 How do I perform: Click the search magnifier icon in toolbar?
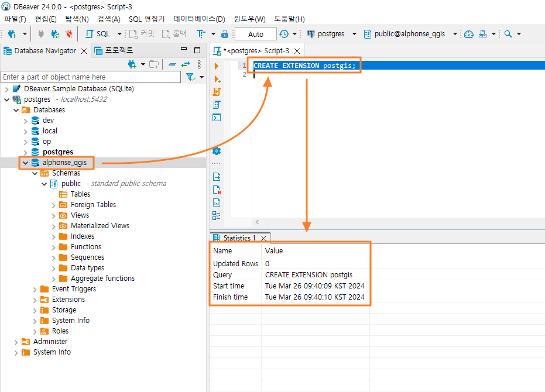pyautogui.click(x=508, y=34)
